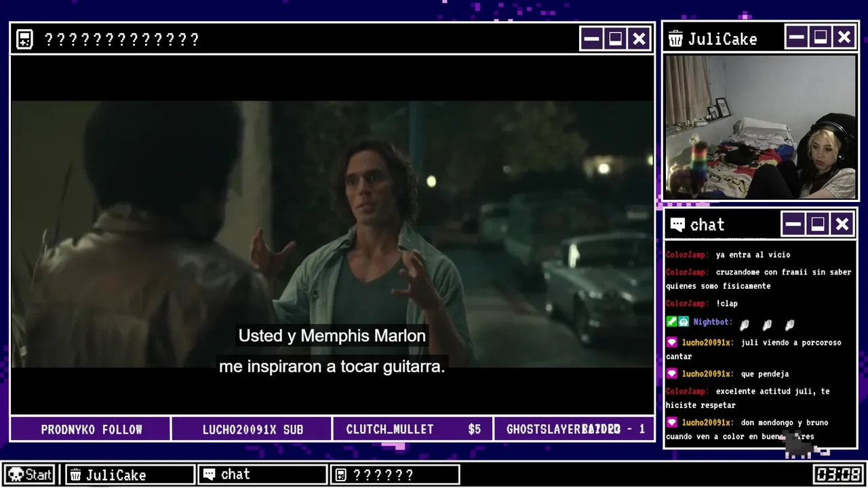Click the first clap emote in Nightbot's message
868x488 pixels.
pos(745,325)
